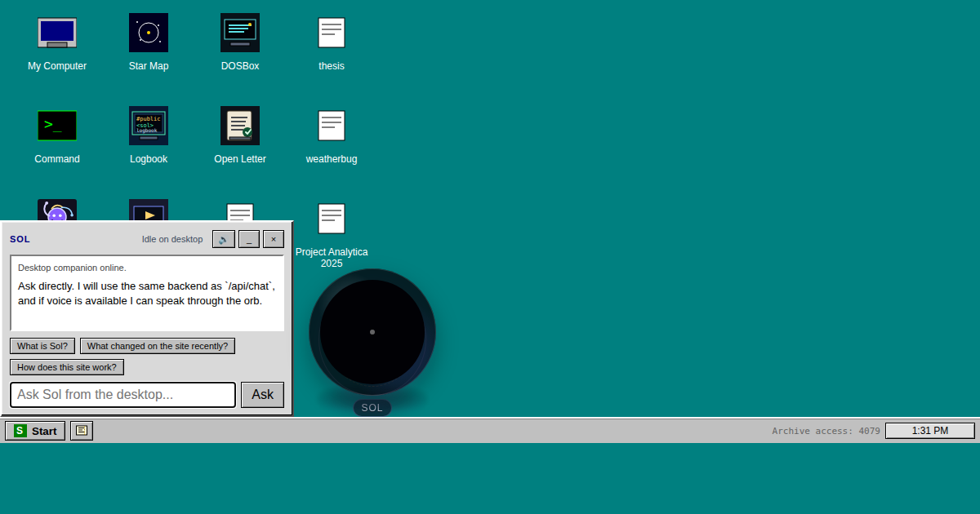Click the play-arrow media icon on desktop
The image size is (980, 514).
(149, 210)
